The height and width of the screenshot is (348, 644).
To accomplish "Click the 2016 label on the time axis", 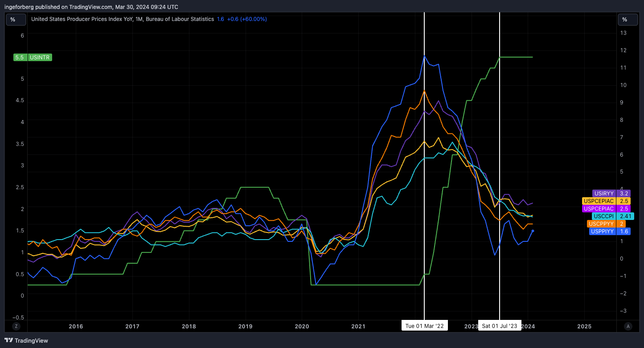I will tap(75, 326).
